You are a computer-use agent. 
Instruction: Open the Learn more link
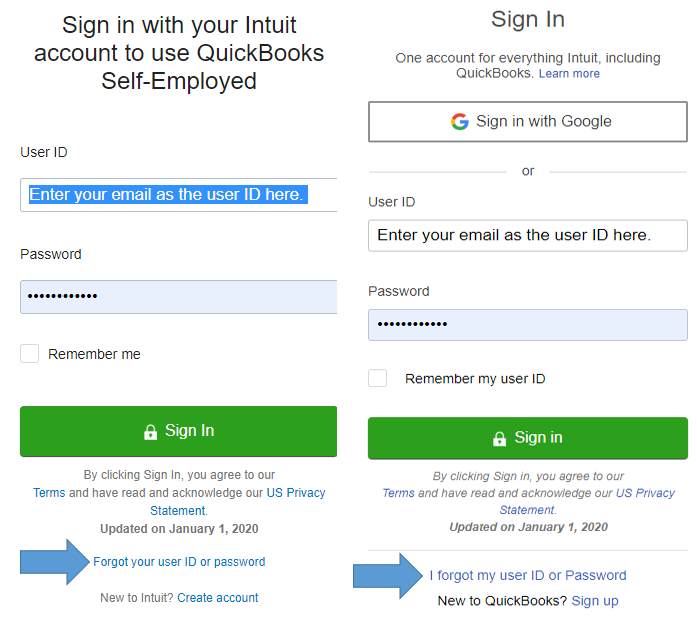pyautogui.click(x=569, y=74)
